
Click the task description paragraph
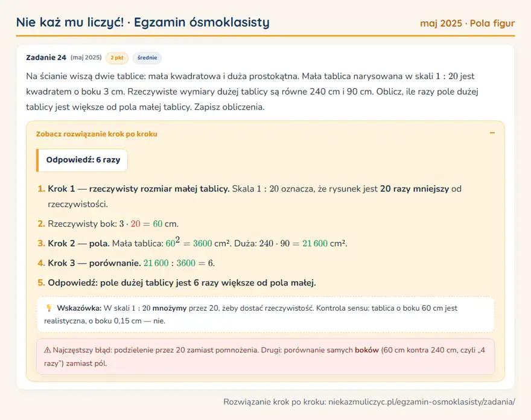tap(252, 92)
